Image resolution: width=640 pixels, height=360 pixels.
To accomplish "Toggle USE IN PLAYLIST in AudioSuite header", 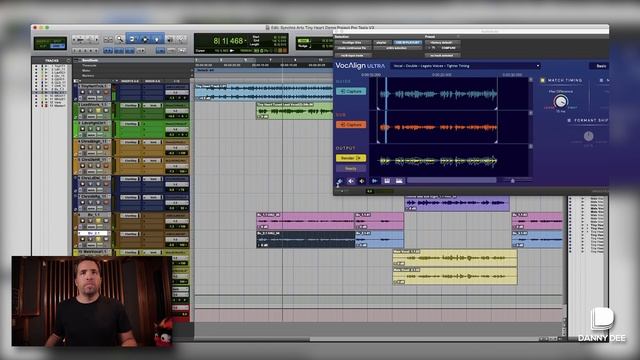I will coord(407,42).
